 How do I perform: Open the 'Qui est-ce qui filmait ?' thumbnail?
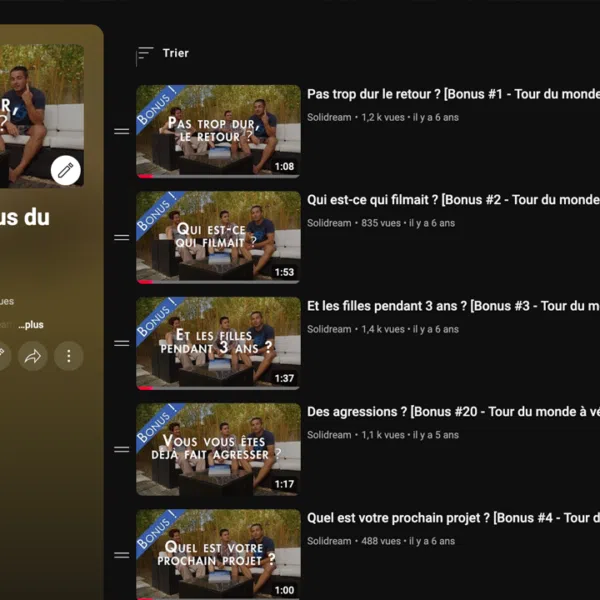[x=218, y=237]
